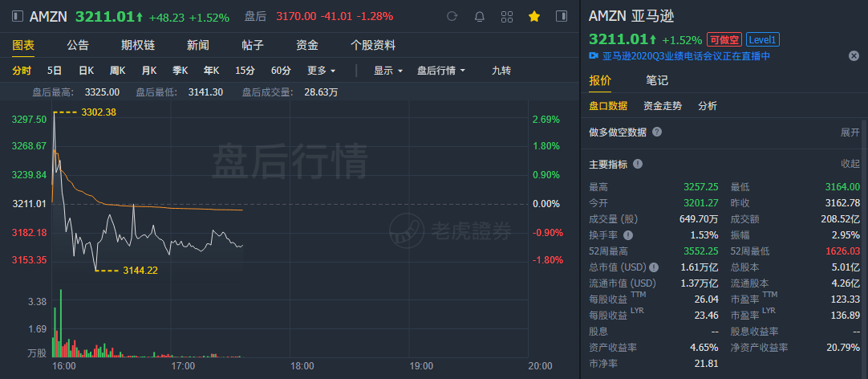Screen dimensions: 868x379
Task: Click the 成交额 value 208.52亿
Action: 840,219
